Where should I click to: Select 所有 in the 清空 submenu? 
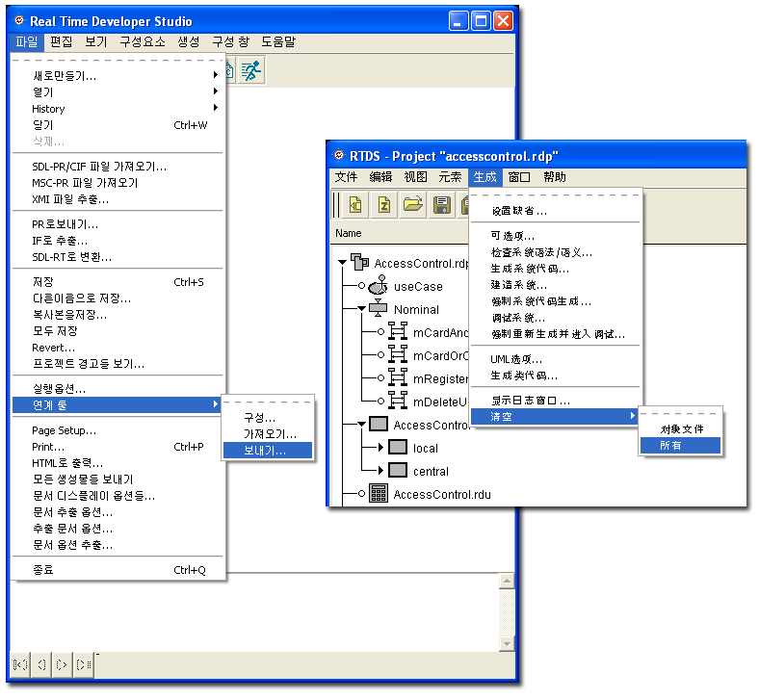pos(669,445)
